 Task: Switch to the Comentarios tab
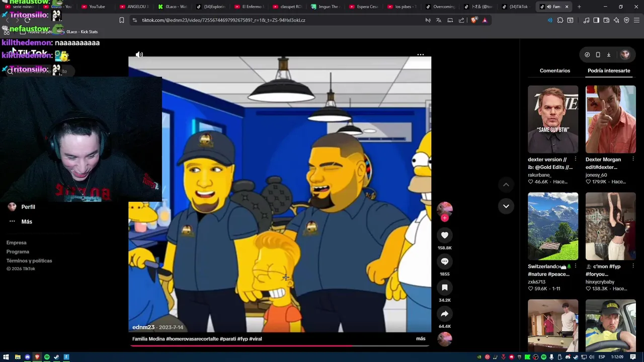555,70
